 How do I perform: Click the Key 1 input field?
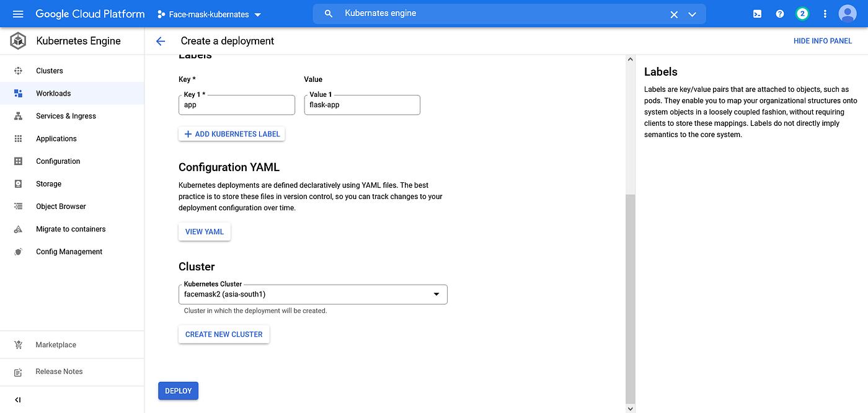(x=237, y=105)
